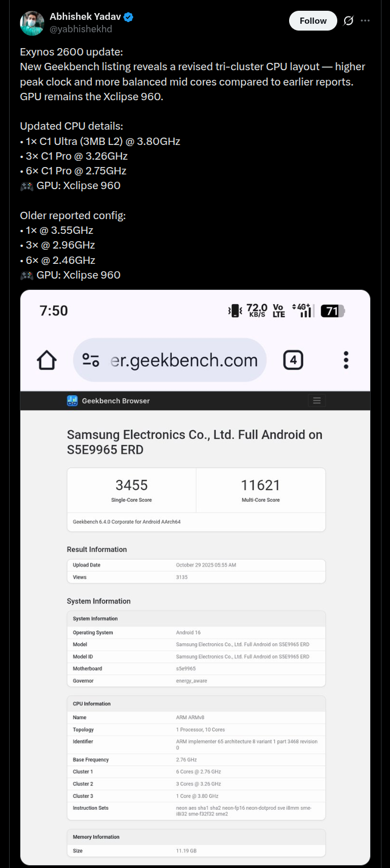This screenshot has width=390, height=868.
Task: Open Grok analysis of this post
Action: coord(348,20)
